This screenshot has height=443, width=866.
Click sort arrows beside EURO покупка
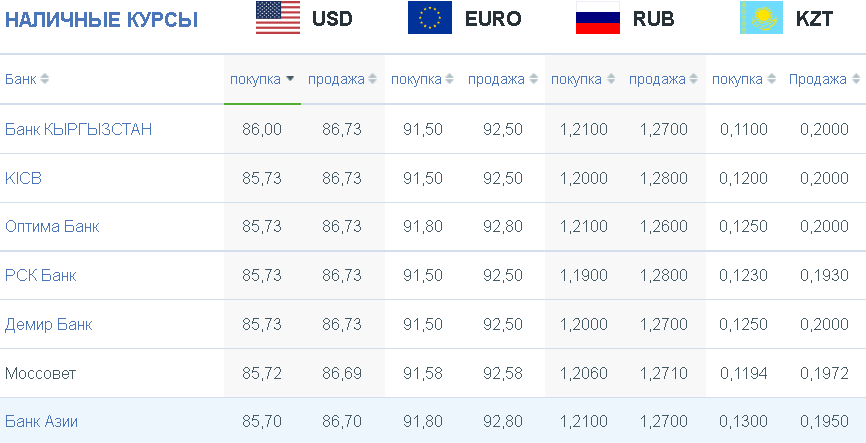click(x=450, y=80)
